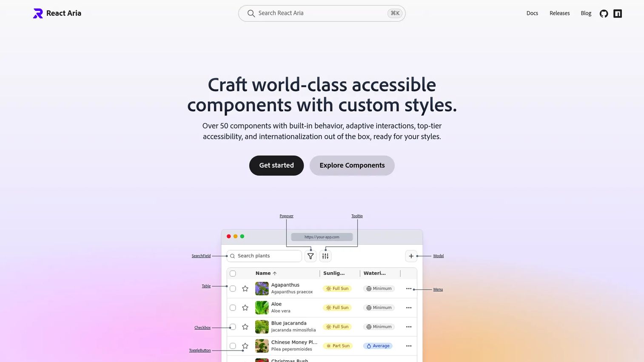Image resolution: width=644 pixels, height=362 pixels.
Task: Open the Checkbox annotation link
Action: [x=202, y=328]
